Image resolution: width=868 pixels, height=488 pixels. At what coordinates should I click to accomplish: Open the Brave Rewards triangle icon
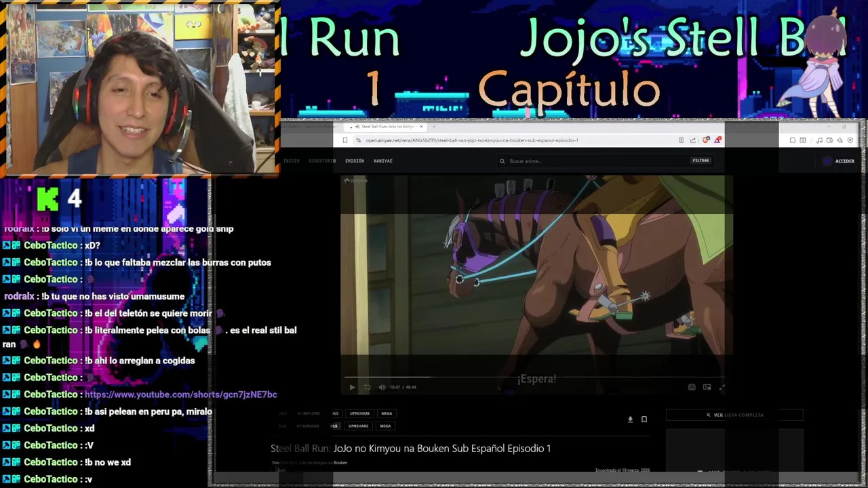tap(718, 140)
